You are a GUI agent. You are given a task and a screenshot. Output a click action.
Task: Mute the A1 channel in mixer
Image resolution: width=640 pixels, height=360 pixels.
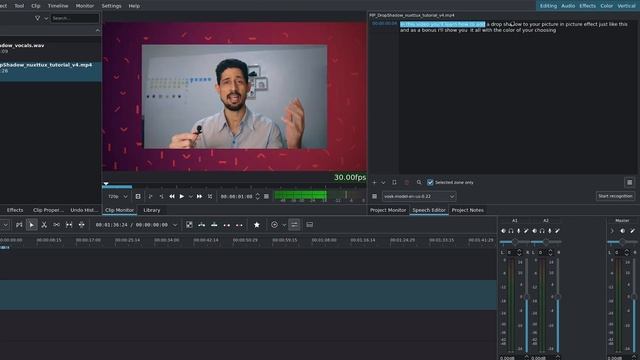tap(503, 231)
